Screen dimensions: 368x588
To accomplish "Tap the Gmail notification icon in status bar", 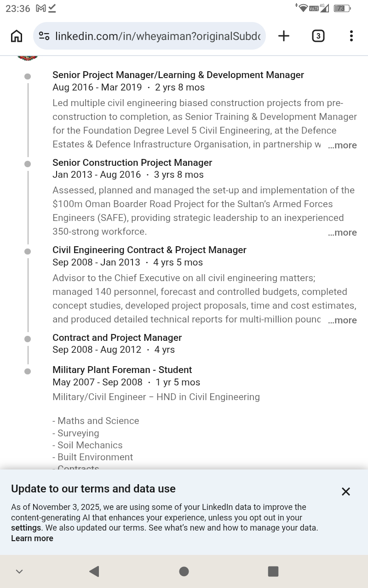I will (x=41, y=8).
